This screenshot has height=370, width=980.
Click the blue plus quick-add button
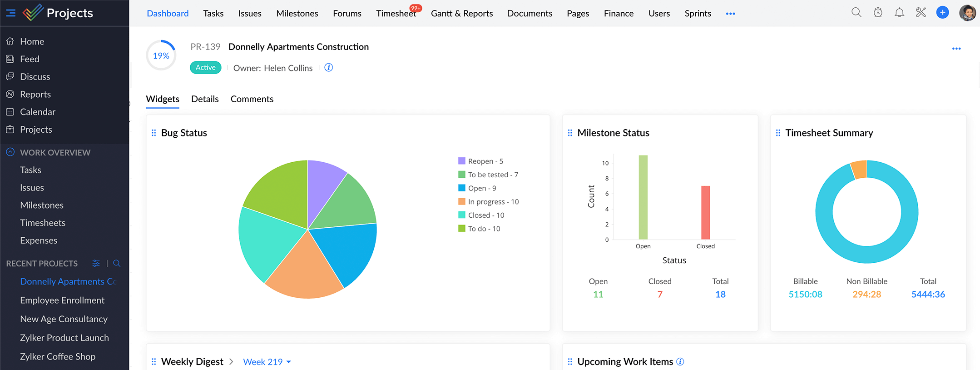942,13
